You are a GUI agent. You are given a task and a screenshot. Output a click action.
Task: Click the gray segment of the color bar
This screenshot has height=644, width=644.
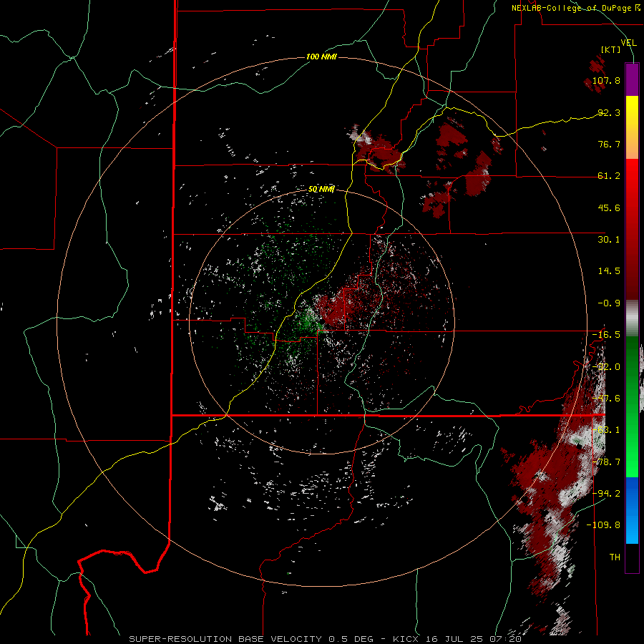coord(632,318)
